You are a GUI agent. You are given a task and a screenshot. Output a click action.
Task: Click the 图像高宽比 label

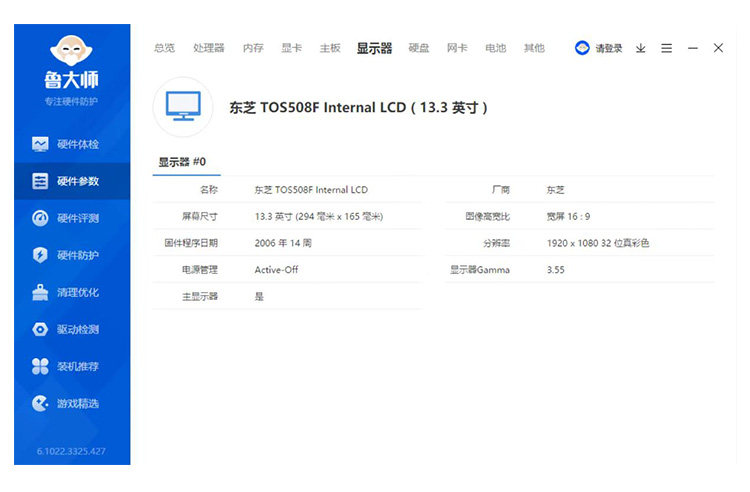pos(487,217)
